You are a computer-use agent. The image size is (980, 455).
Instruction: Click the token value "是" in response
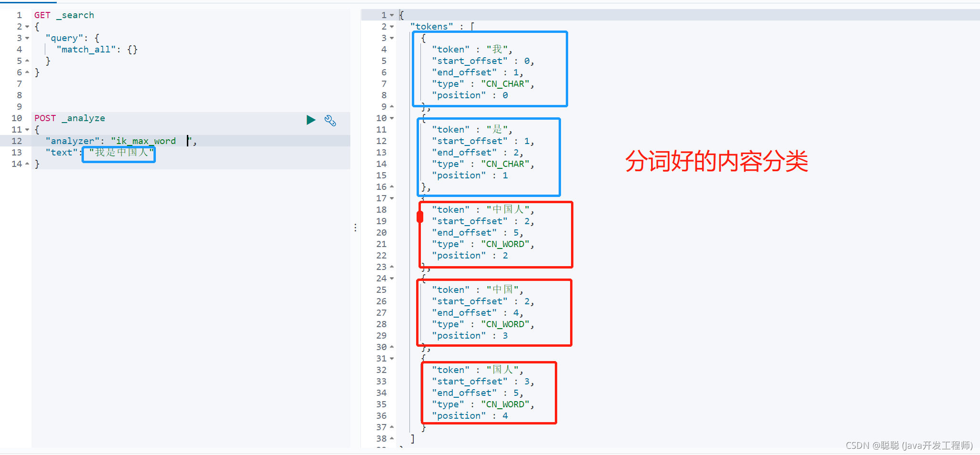tap(497, 130)
